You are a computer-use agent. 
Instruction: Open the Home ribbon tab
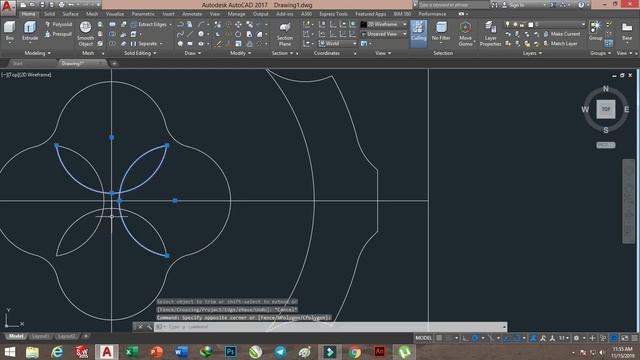click(x=28, y=14)
